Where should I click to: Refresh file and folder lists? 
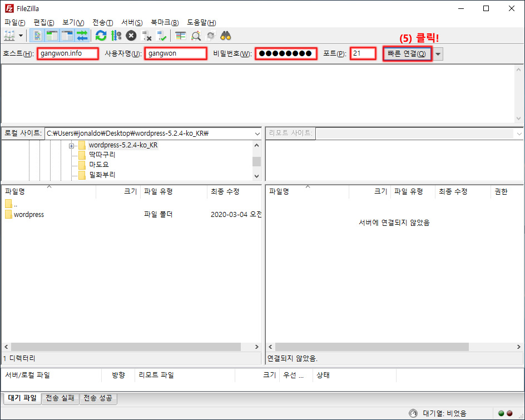tap(101, 36)
